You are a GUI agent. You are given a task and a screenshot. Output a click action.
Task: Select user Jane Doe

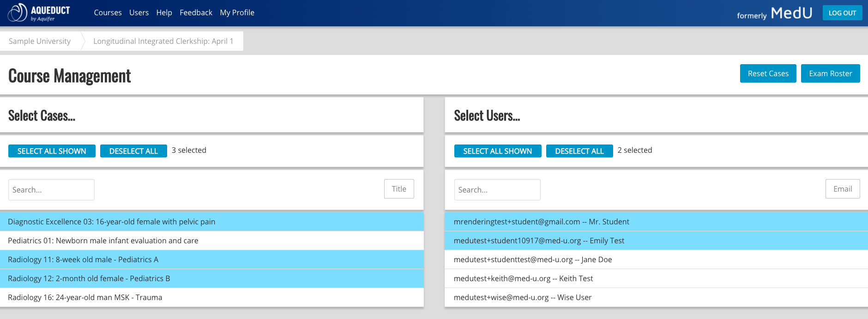pos(656,259)
